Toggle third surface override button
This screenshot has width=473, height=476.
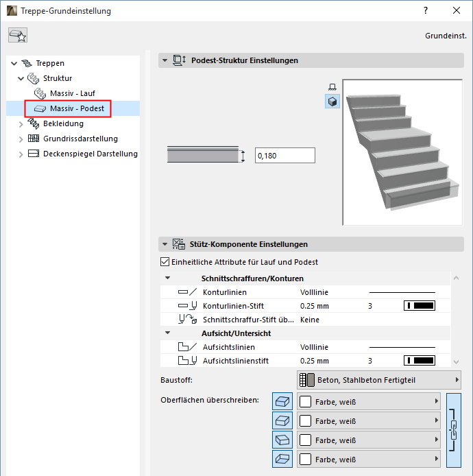[x=282, y=440]
